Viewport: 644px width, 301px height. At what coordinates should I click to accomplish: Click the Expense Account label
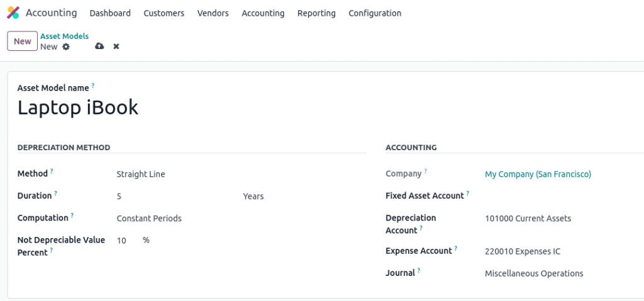point(419,251)
